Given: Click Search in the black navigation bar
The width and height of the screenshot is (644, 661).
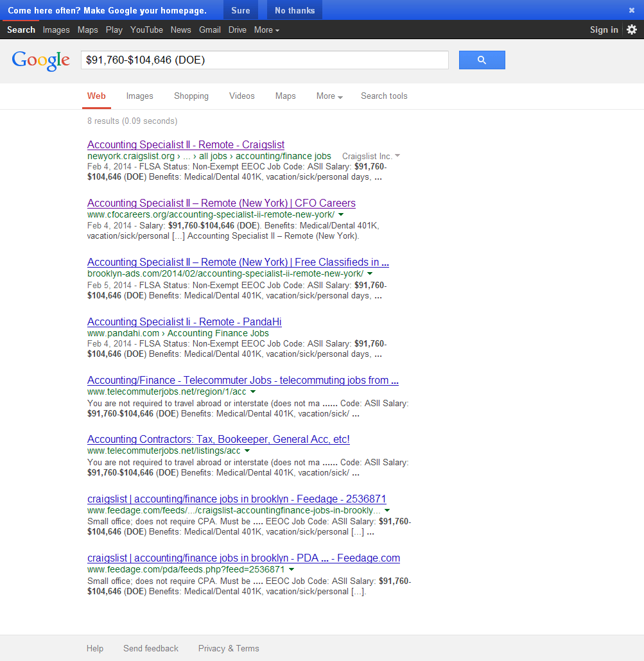Looking at the screenshot, I should (x=21, y=30).
